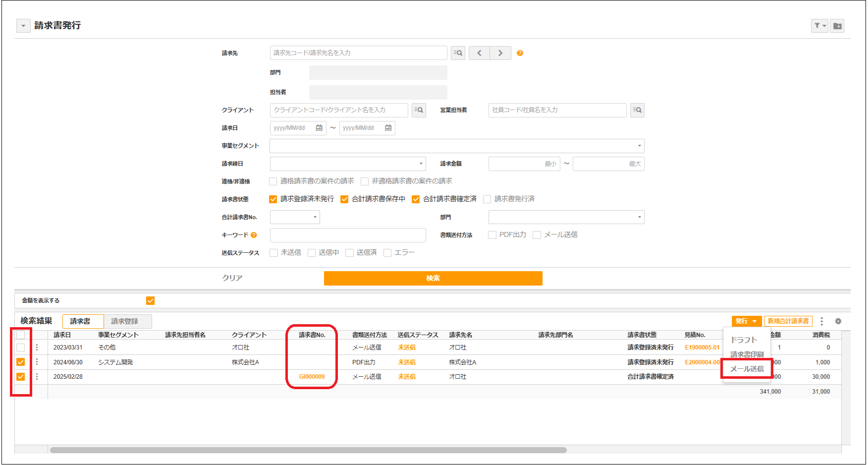Uncheck the 請求登録済未発行 checkbox
The width and height of the screenshot is (868, 465).
273,199
